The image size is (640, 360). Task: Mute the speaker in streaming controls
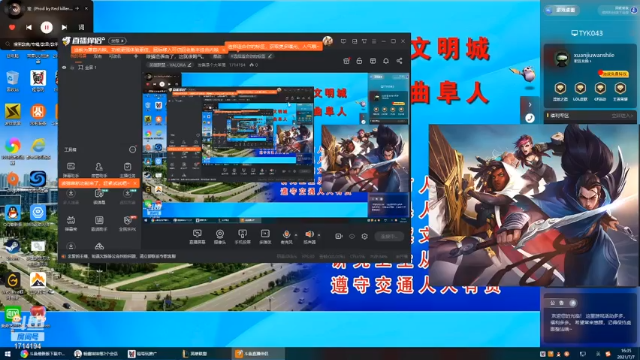309,234
